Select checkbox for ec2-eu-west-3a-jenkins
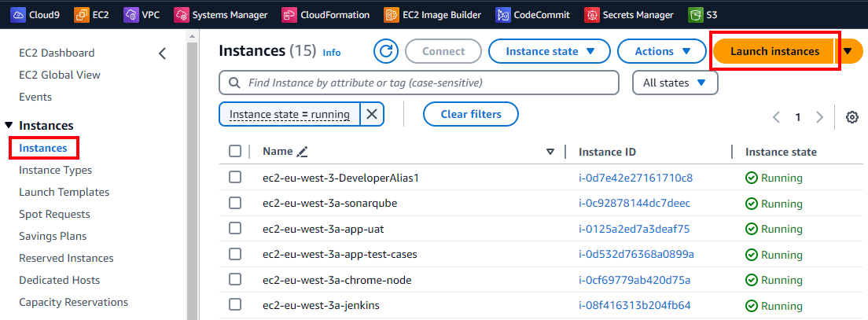 (235, 304)
